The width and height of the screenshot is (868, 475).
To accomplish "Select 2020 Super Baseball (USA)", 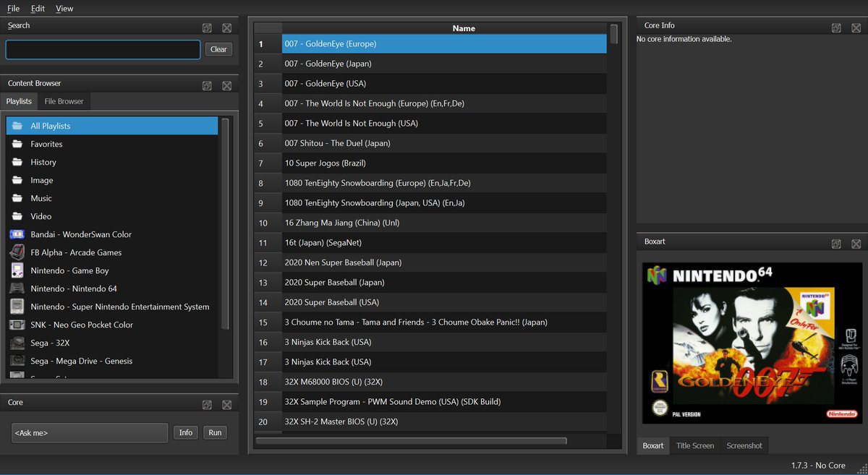I will point(444,302).
